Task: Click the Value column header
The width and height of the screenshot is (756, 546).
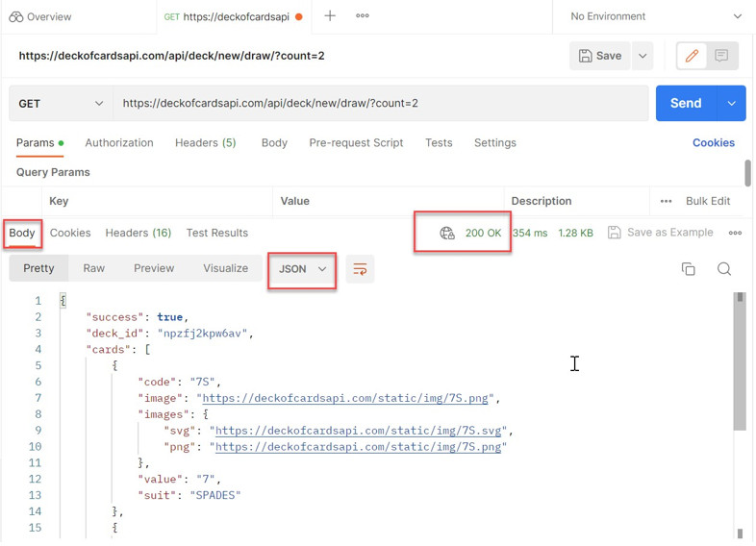Action: (295, 202)
